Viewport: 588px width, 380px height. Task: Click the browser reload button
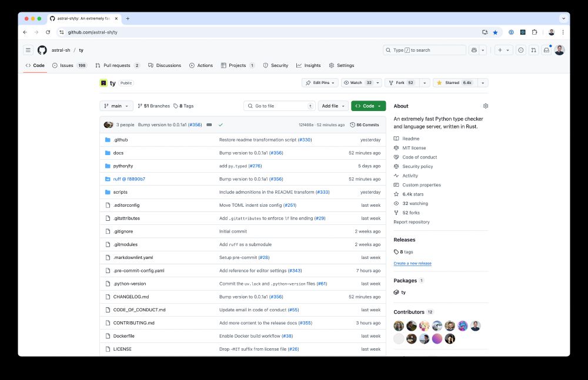[x=48, y=32]
